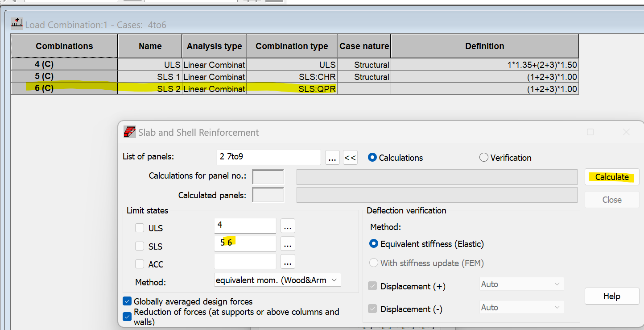
Task: Uncheck Reduction of forces at supports option
Action: coord(127,317)
